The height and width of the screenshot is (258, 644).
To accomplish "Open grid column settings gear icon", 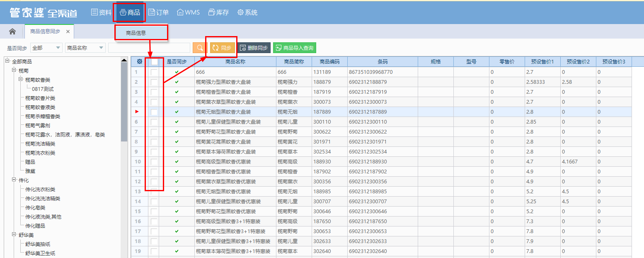I will 140,62.
